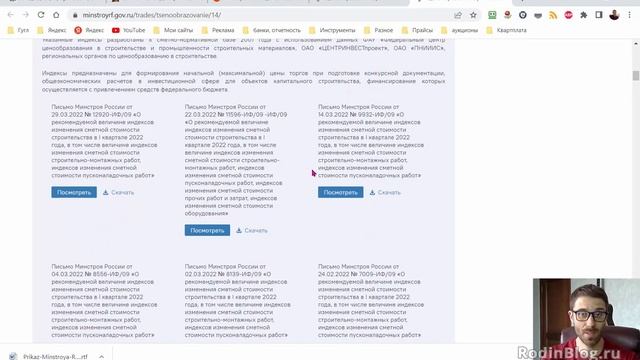The height and width of the screenshot is (360, 640).
Task: Open the gray mask extension icon
Action: pos(538,15)
